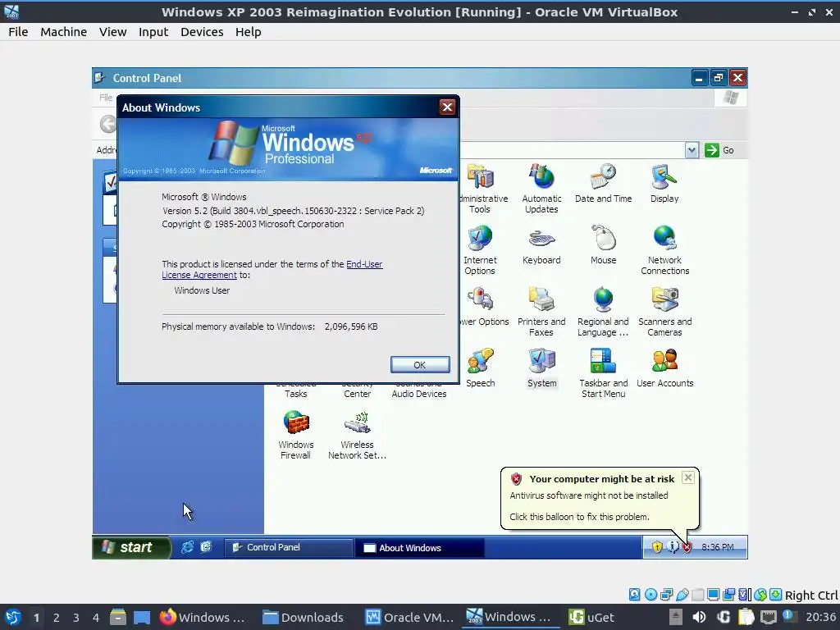
Task: Launch Internet Explorer from quick launch
Action: (187, 547)
